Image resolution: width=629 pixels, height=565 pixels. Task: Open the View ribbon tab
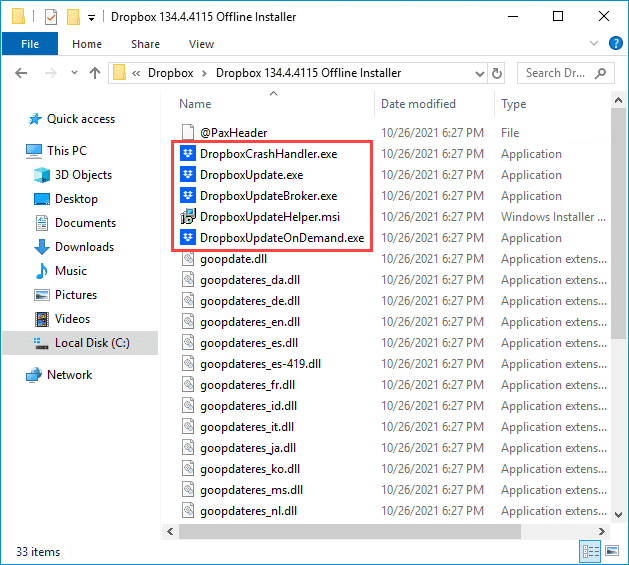(x=201, y=44)
